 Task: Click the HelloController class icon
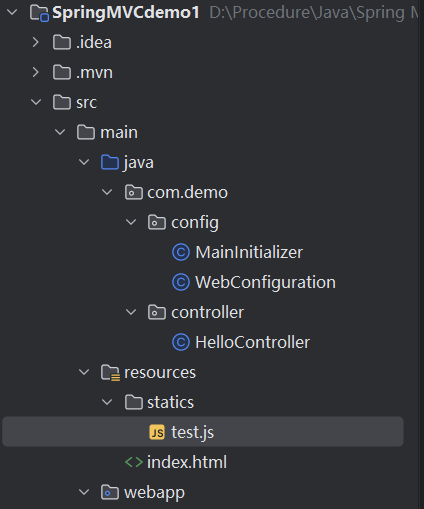181,342
